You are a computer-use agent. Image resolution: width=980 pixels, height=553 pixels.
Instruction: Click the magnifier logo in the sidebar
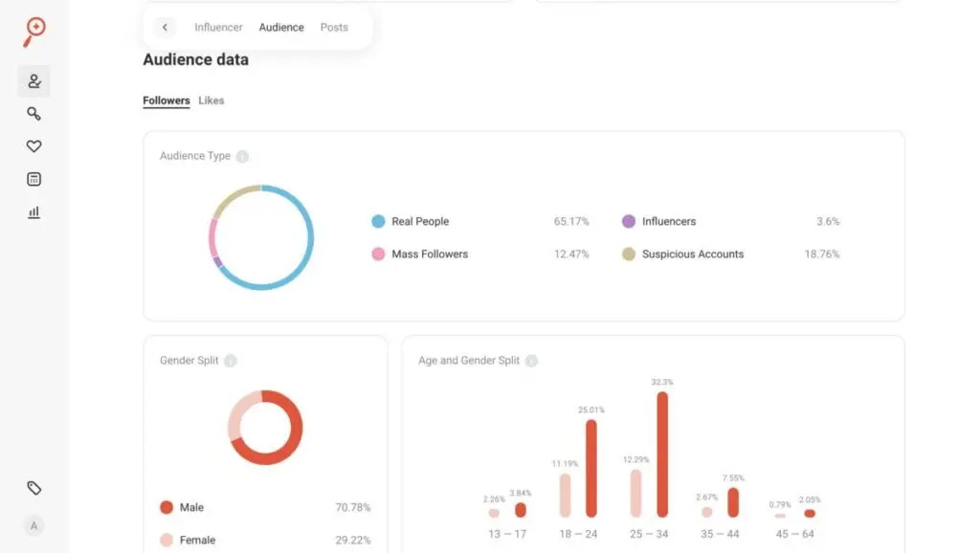(x=34, y=31)
